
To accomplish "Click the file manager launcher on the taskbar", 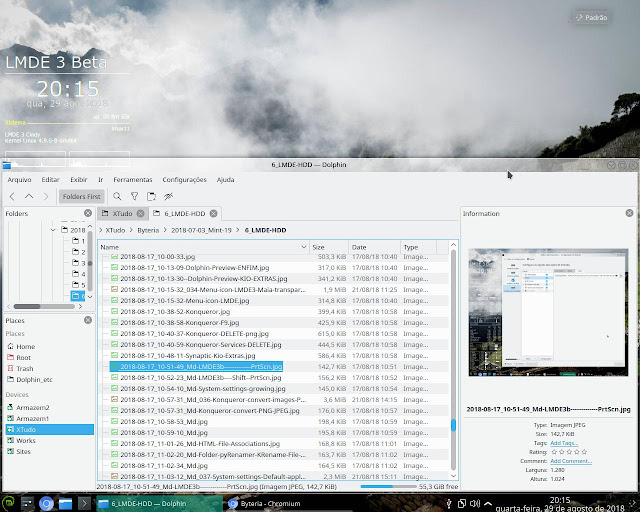I will coord(65,503).
